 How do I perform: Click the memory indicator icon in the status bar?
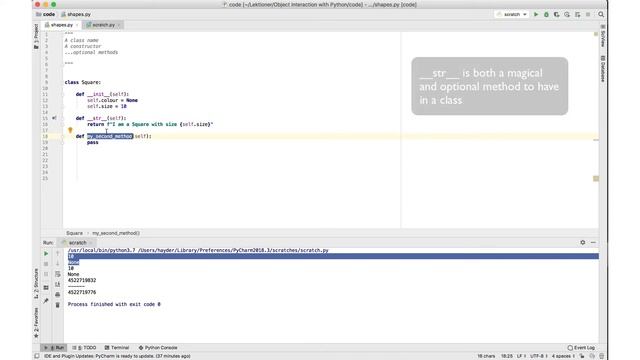point(601,356)
